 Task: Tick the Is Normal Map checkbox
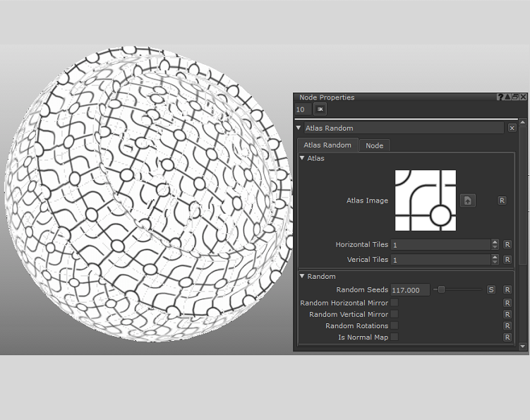click(x=395, y=337)
